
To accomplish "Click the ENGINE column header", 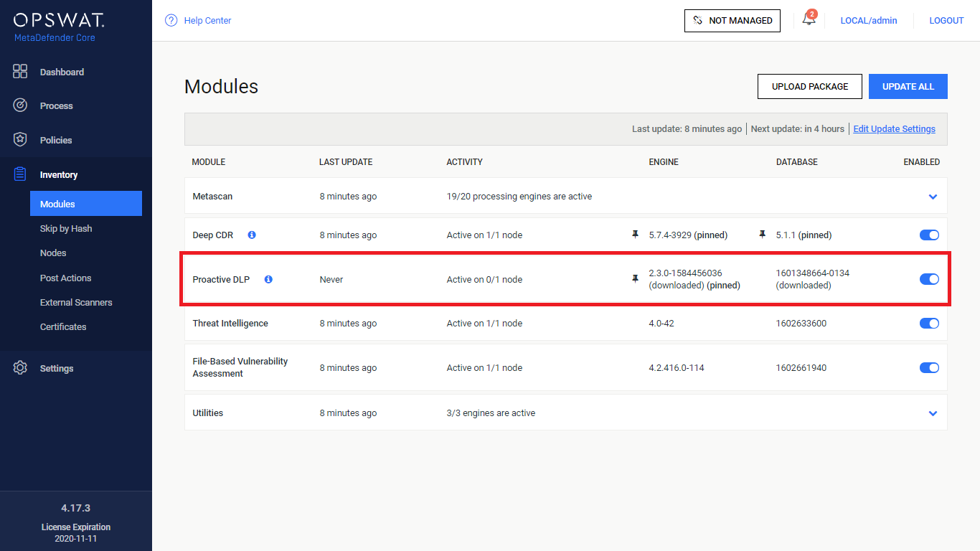I will click(664, 162).
